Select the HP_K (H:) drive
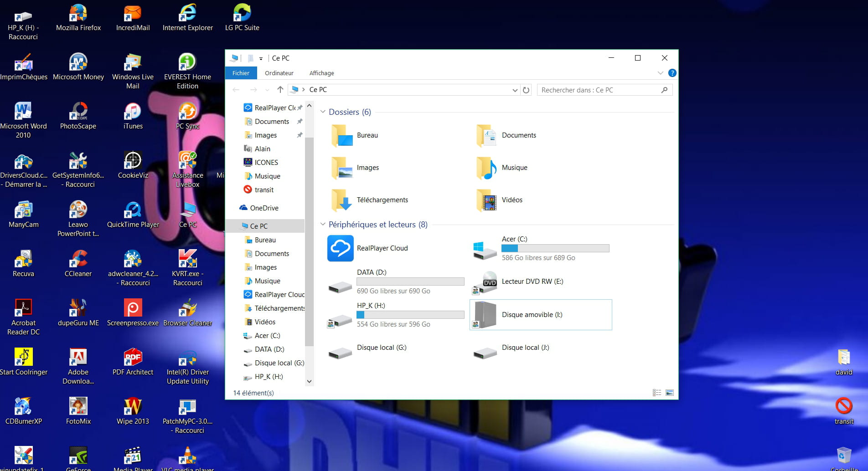 396,315
